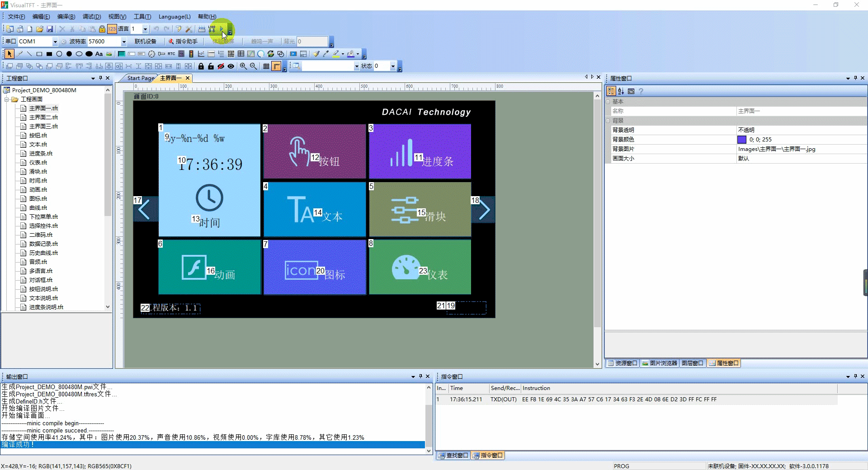Viewport: 868px width, 470px height.
Task: Toggle control visibility eye icon
Action: (231, 66)
